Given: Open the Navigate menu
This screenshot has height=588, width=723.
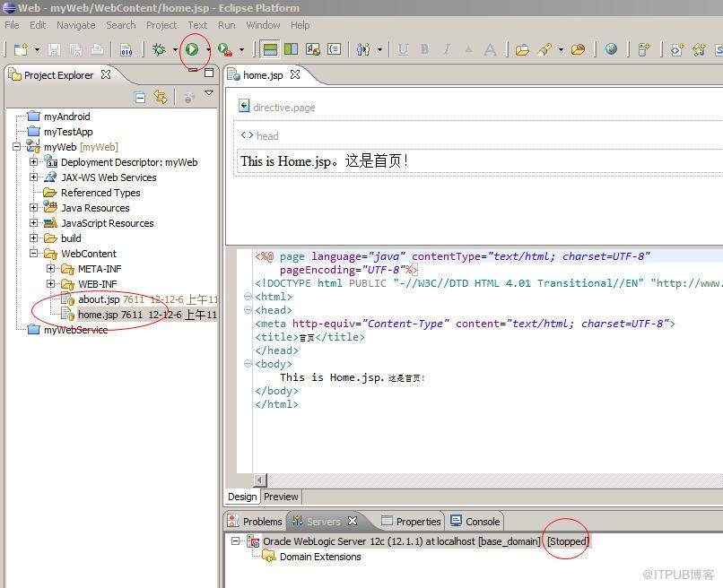Looking at the screenshot, I should point(76,25).
